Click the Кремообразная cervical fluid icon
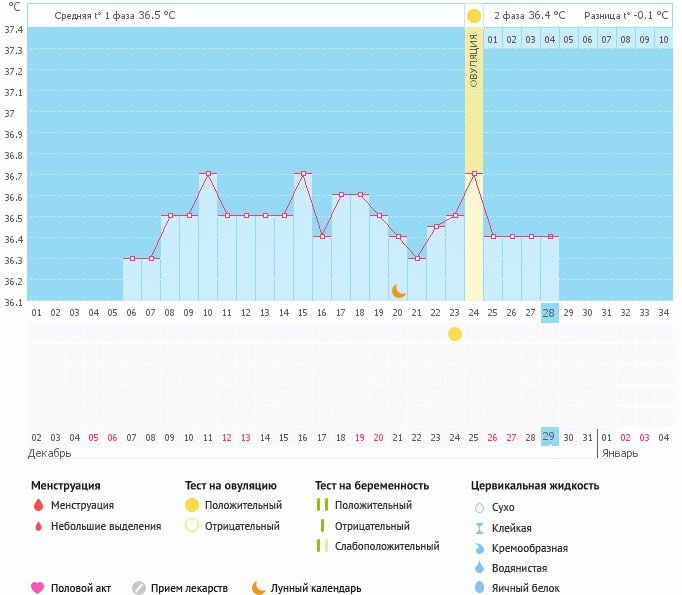 pos(479,548)
